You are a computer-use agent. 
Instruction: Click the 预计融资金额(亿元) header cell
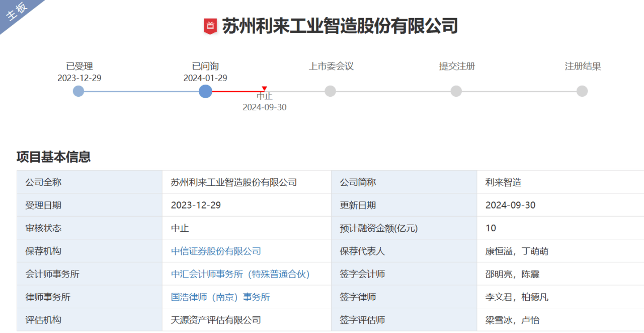click(x=404, y=228)
